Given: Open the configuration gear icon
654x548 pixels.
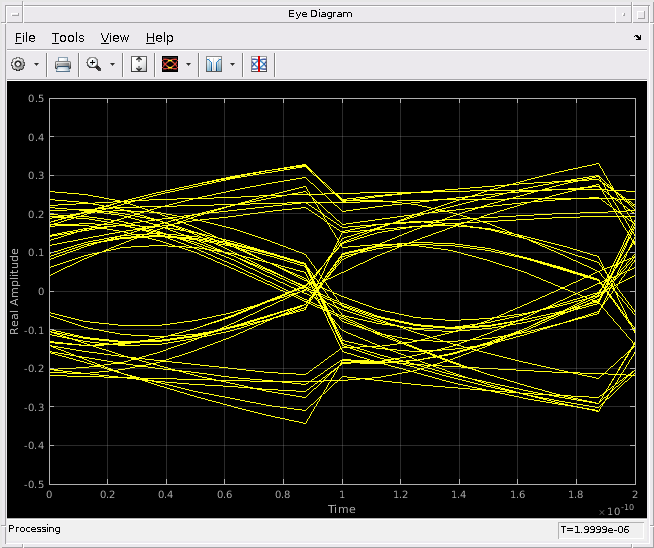Looking at the screenshot, I should 18,64.
